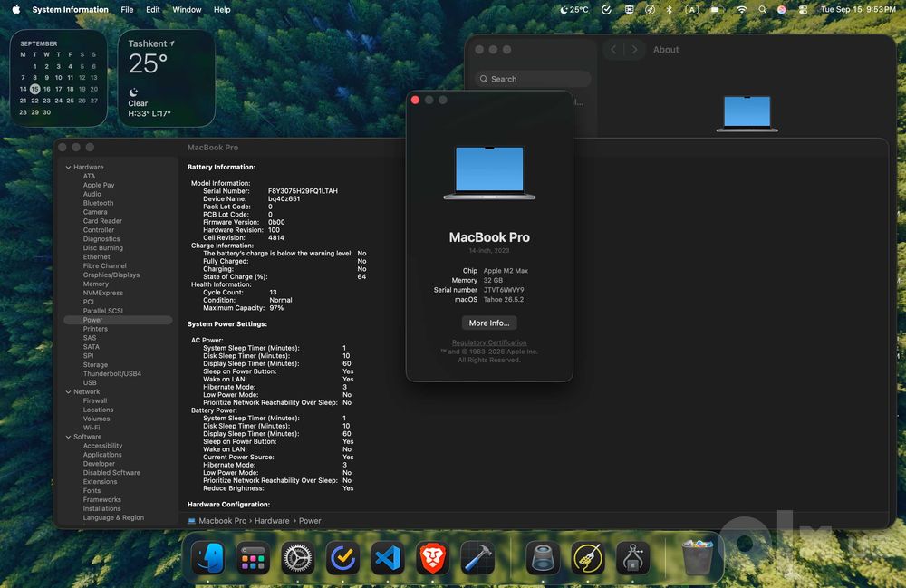906x588 pixels.
Task: Open Control Center in menu bar
Action: [803, 9]
